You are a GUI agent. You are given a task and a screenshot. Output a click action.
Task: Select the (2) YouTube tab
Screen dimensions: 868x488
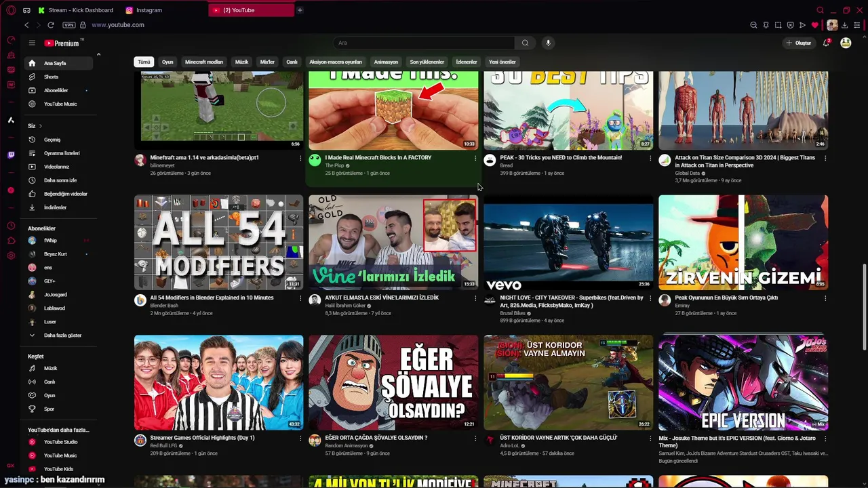click(251, 10)
